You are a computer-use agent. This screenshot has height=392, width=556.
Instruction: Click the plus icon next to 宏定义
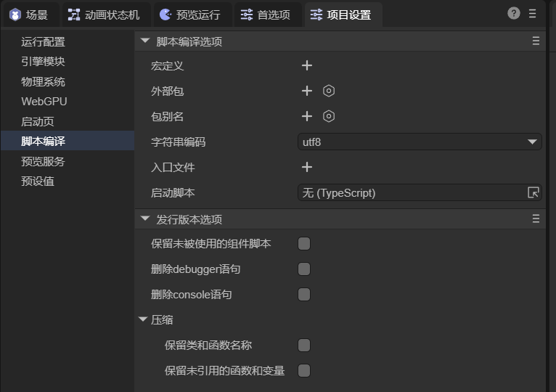click(307, 65)
